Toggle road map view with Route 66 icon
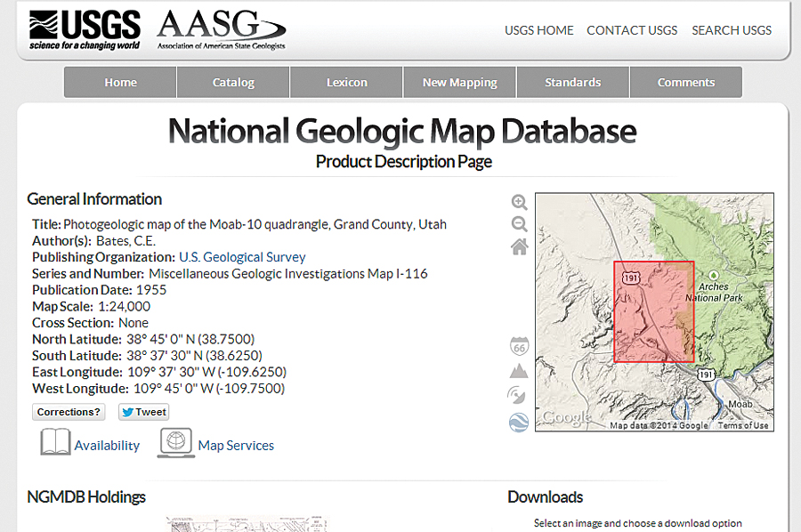 point(519,345)
